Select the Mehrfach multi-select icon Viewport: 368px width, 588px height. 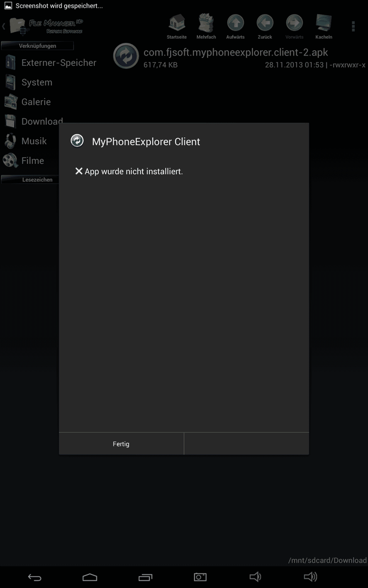[x=206, y=26]
